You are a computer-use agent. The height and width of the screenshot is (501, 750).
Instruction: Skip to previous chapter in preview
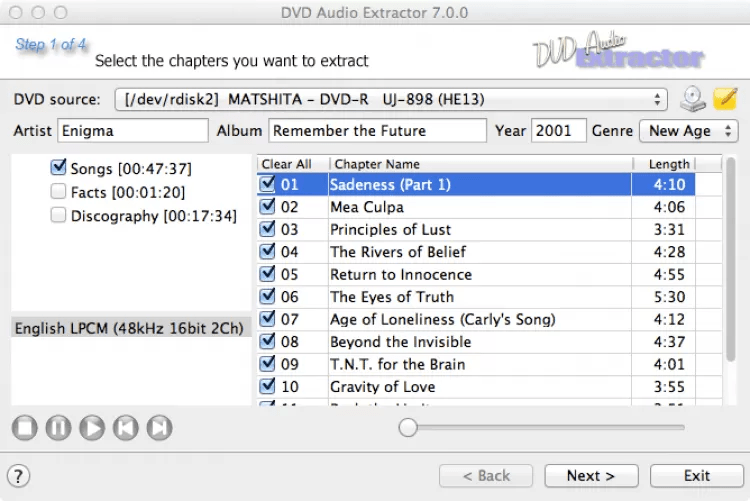pos(126,428)
